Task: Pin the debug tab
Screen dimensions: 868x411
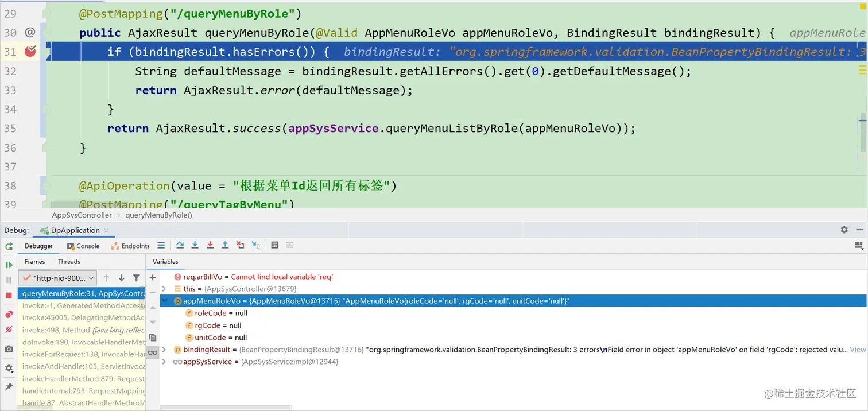Action: [9, 387]
